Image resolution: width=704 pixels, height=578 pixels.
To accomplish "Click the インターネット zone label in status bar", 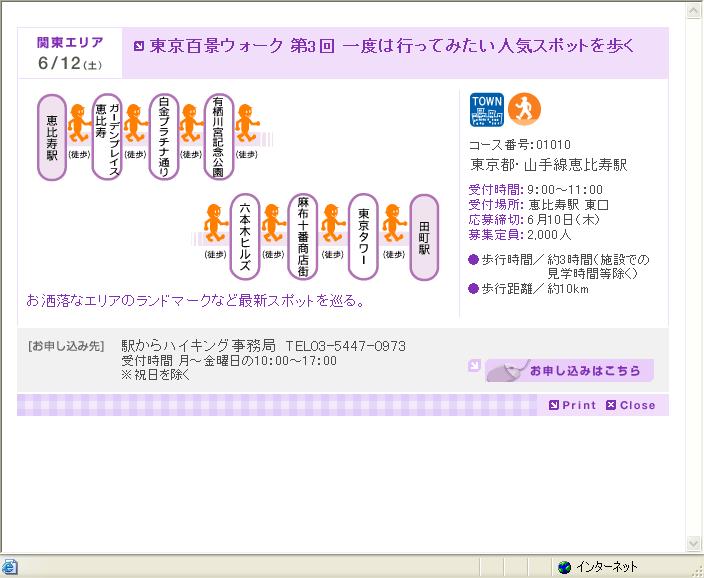I will (607, 567).
